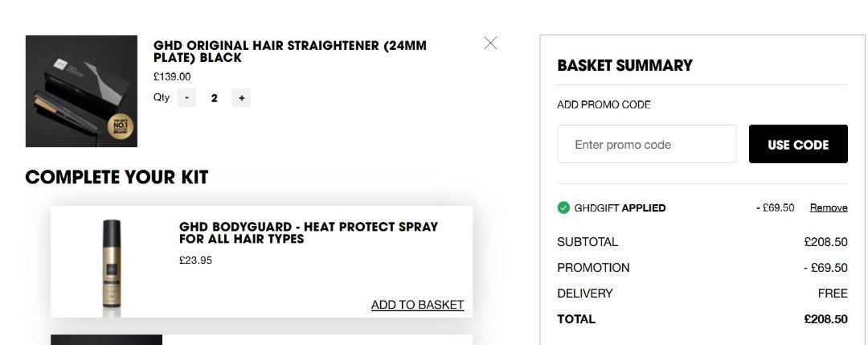Image resolution: width=868 pixels, height=345 pixels.
Task: Focus the Enter promo code field
Action: pos(646,145)
